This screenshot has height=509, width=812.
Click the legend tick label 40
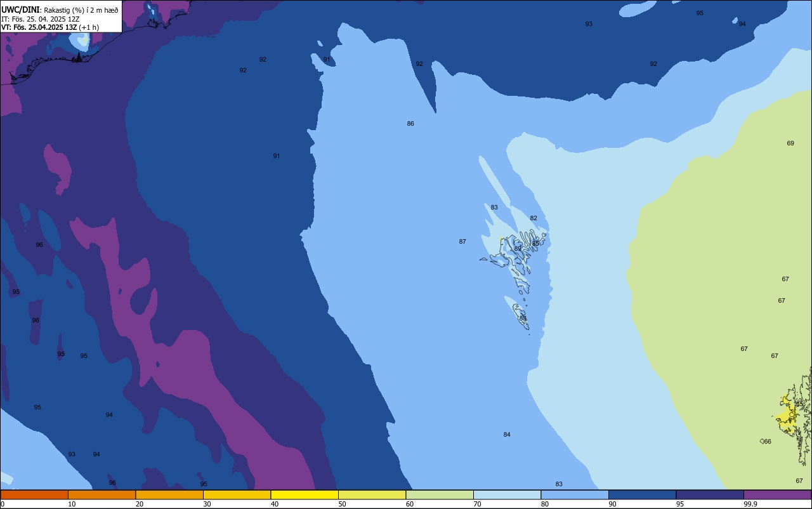(x=275, y=504)
